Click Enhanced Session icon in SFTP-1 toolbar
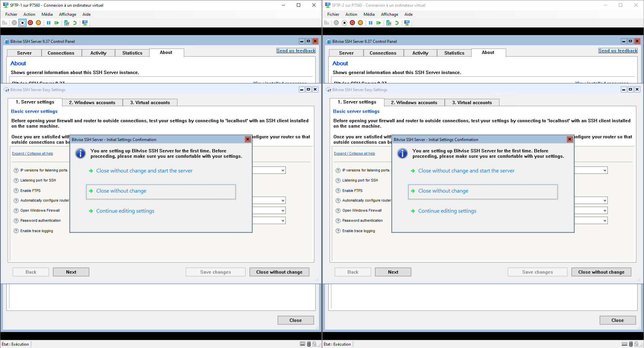The width and height of the screenshot is (644, 348). click(x=85, y=23)
